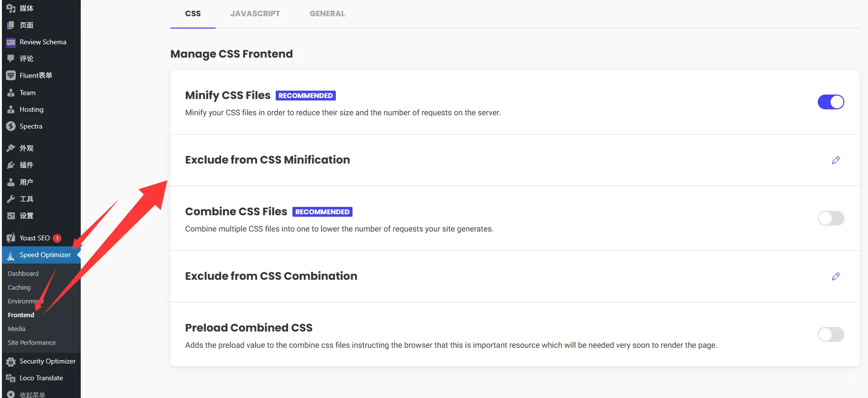Switch to the CSS tab
This screenshot has width=868, height=398.
coord(193,14)
